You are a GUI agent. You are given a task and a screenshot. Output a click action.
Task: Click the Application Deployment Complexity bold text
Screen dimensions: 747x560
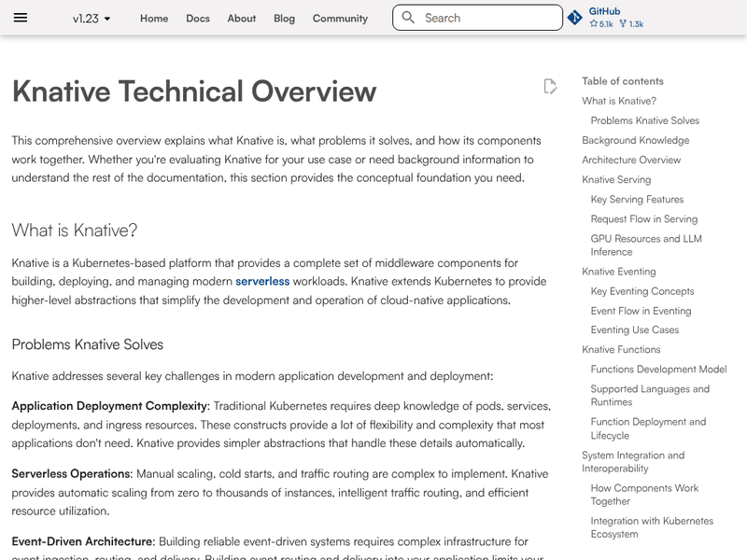[110, 406]
